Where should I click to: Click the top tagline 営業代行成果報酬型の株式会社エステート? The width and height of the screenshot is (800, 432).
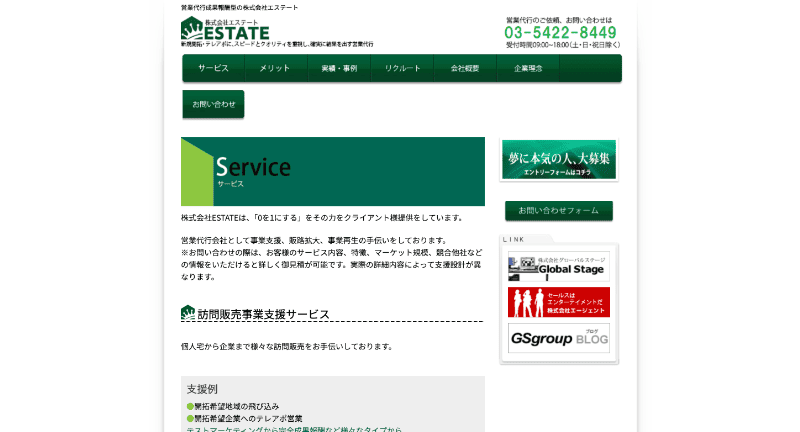(x=239, y=8)
